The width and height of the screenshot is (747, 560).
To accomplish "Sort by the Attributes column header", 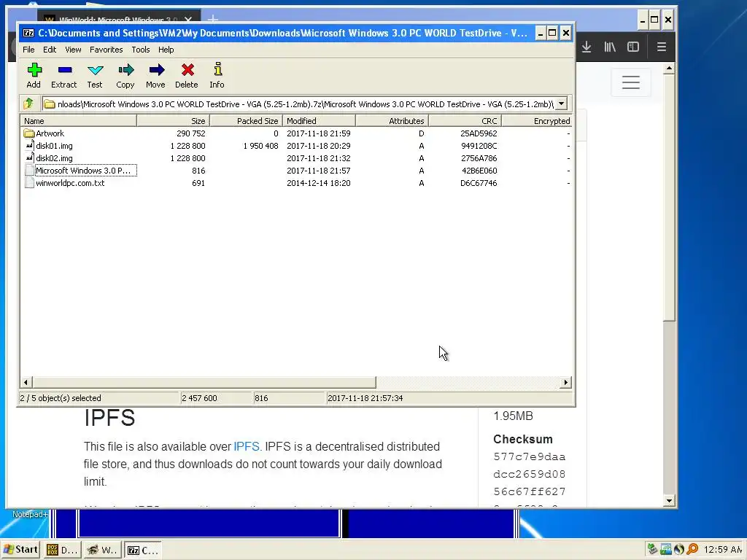I will pos(392,121).
